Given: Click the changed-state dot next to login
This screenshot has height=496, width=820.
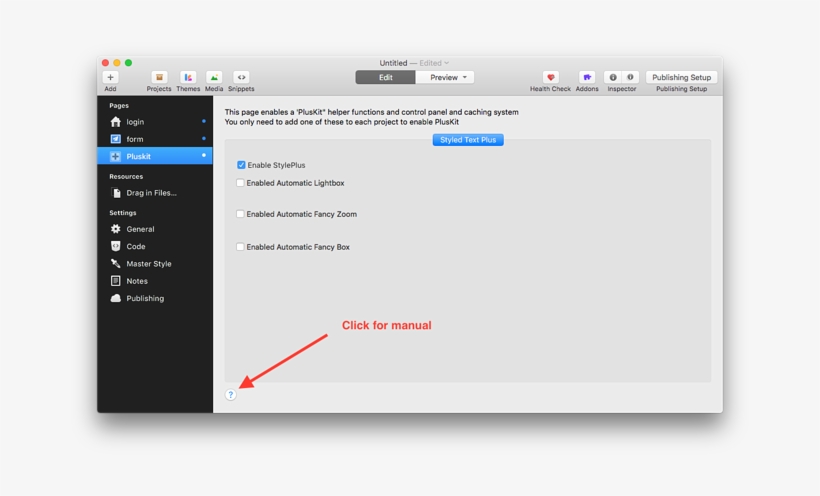Looking at the screenshot, I should (203, 121).
